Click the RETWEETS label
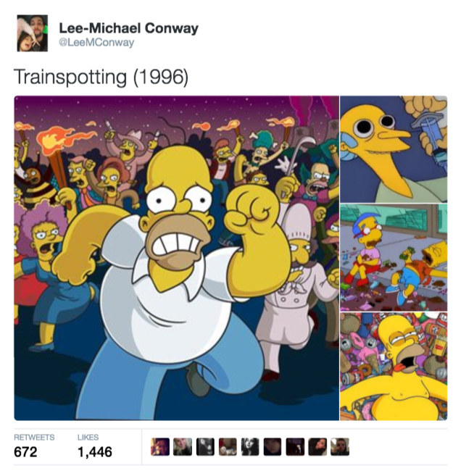 click(x=34, y=438)
